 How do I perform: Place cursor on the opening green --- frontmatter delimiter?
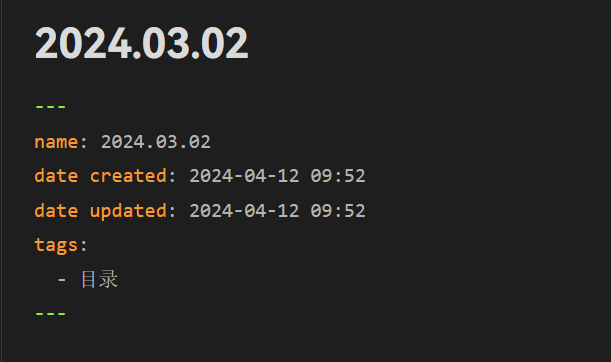(51, 106)
